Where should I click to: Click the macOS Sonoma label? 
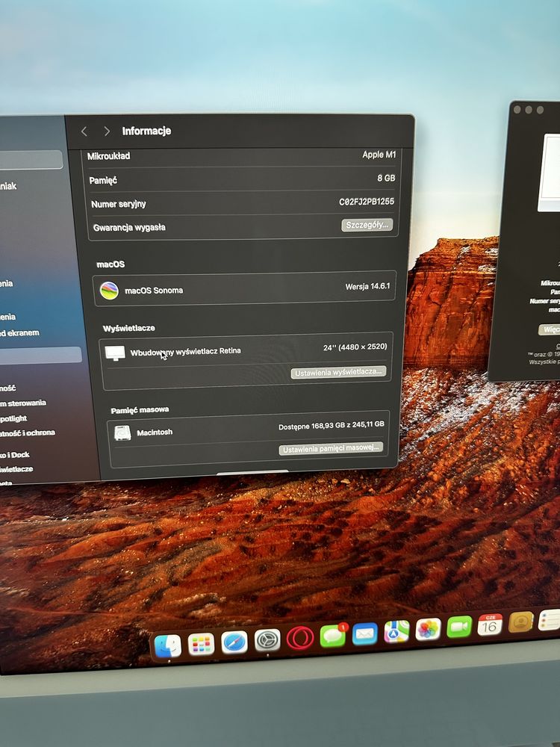154,290
